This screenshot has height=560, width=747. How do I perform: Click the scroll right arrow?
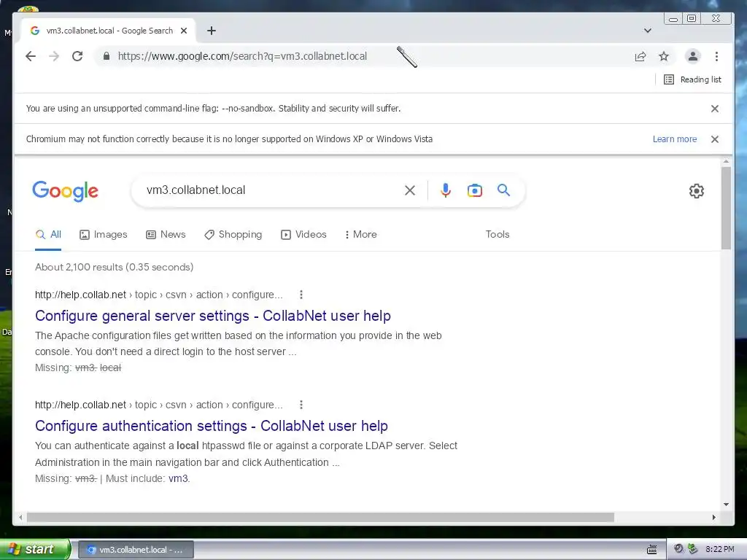(713, 517)
